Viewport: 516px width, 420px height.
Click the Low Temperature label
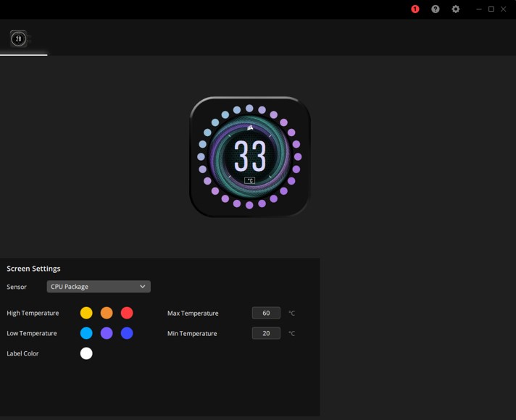click(x=32, y=333)
